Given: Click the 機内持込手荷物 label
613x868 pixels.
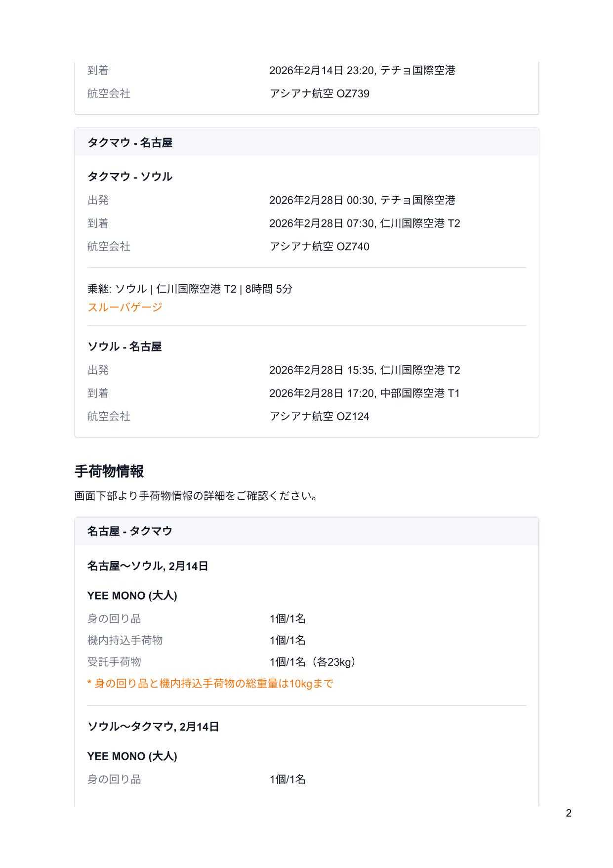Looking at the screenshot, I should click(x=125, y=640).
